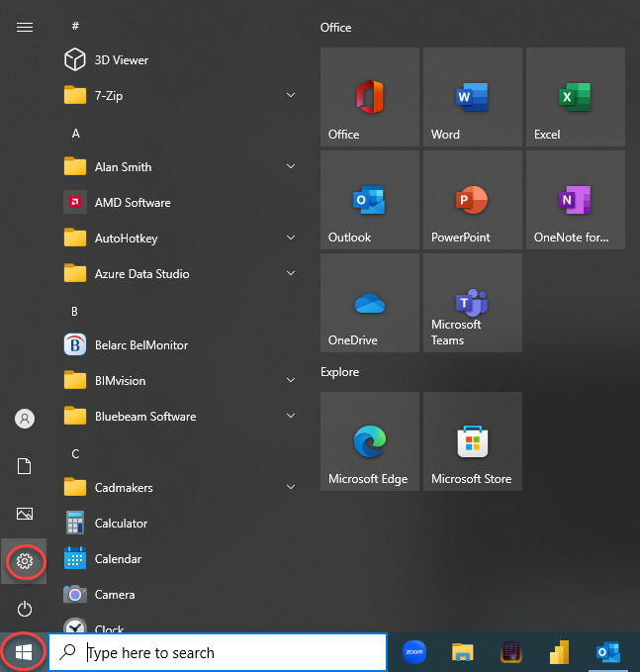The height and width of the screenshot is (672, 640).
Task: Click the user account avatar icon
Action: pos(25,419)
